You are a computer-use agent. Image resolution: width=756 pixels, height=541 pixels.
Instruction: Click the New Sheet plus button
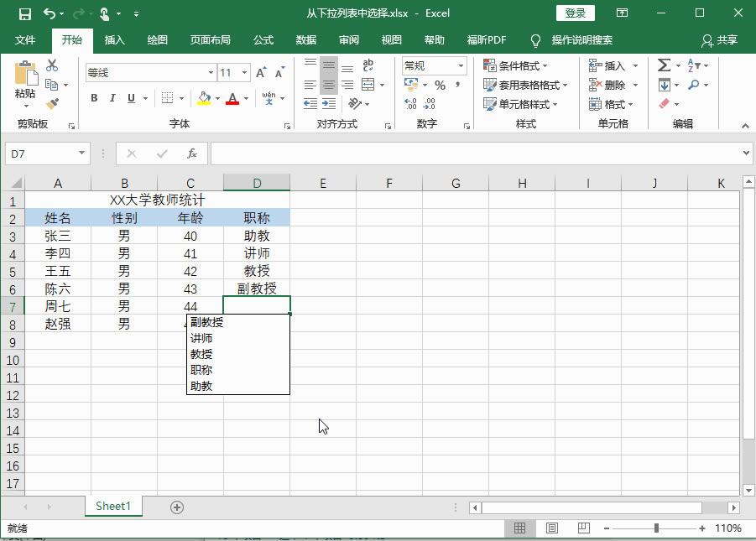(x=176, y=507)
